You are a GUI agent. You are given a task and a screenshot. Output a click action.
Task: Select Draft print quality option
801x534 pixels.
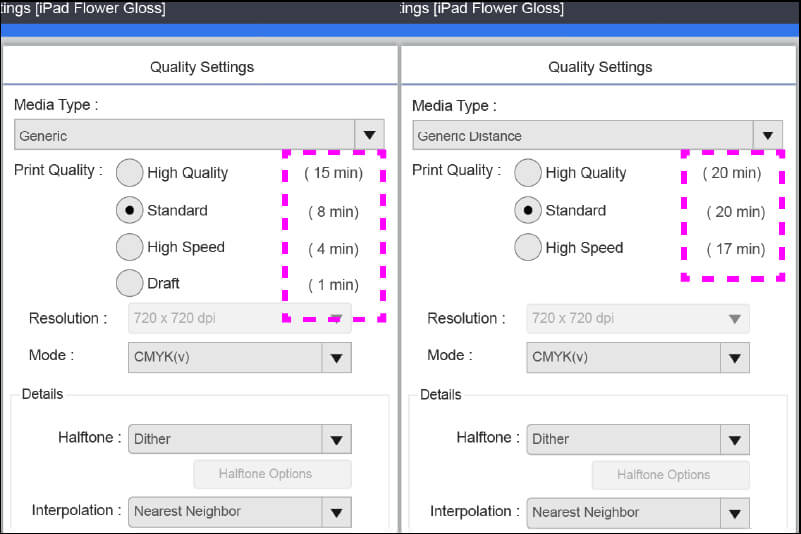130,283
